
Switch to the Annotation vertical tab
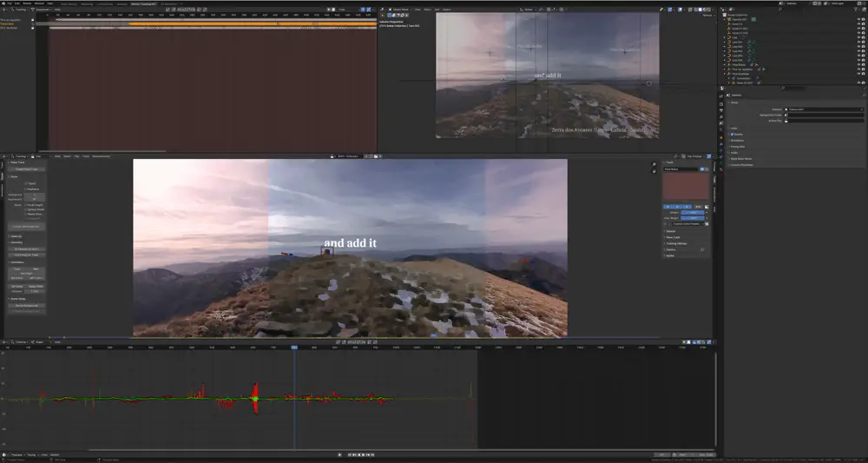(x=2, y=190)
